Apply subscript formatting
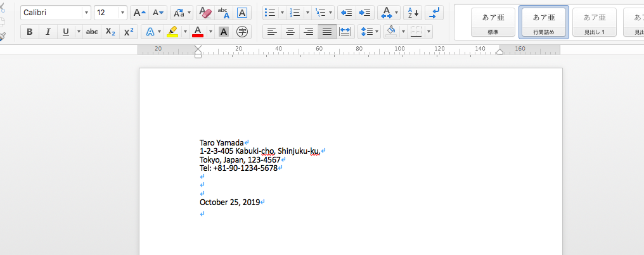The height and width of the screenshot is (255, 644). [x=110, y=32]
